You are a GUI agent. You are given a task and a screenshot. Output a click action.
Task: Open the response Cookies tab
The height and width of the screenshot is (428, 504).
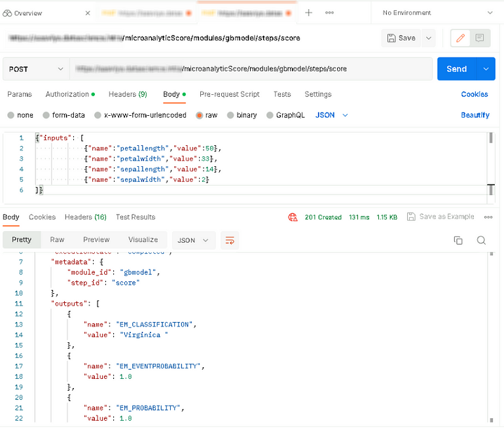point(42,217)
